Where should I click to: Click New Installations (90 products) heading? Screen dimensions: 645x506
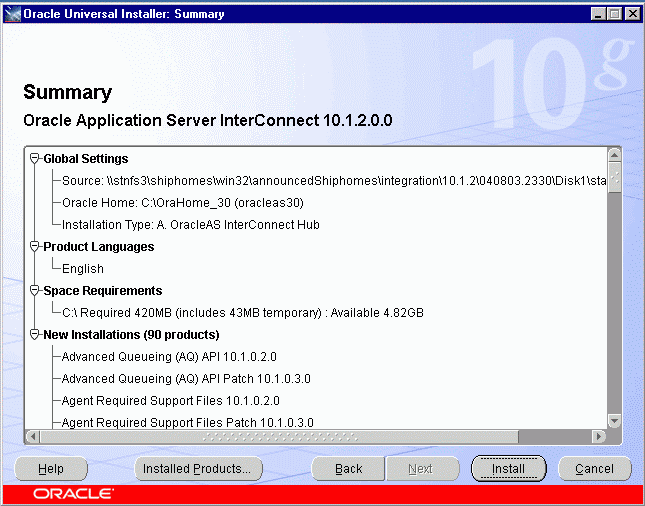tap(131, 334)
